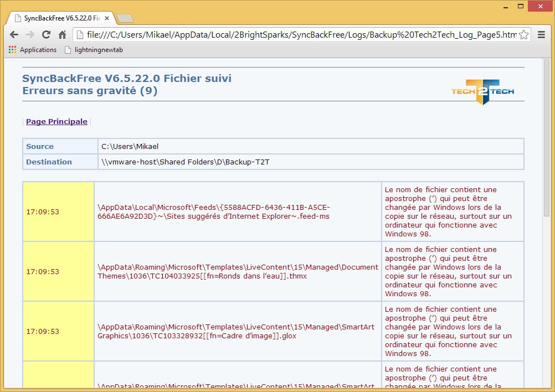Click the apostrophe warning for the thmx file
The image size is (555, 392).
(x=449, y=272)
